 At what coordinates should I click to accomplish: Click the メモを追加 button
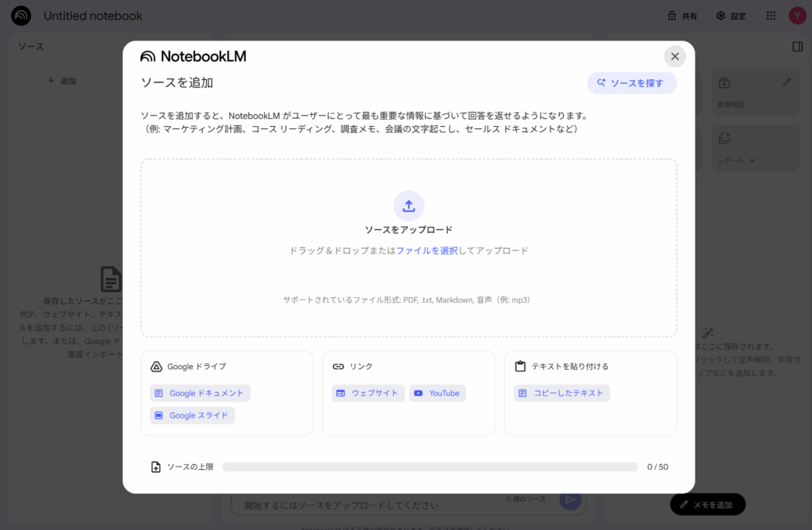click(x=707, y=505)
